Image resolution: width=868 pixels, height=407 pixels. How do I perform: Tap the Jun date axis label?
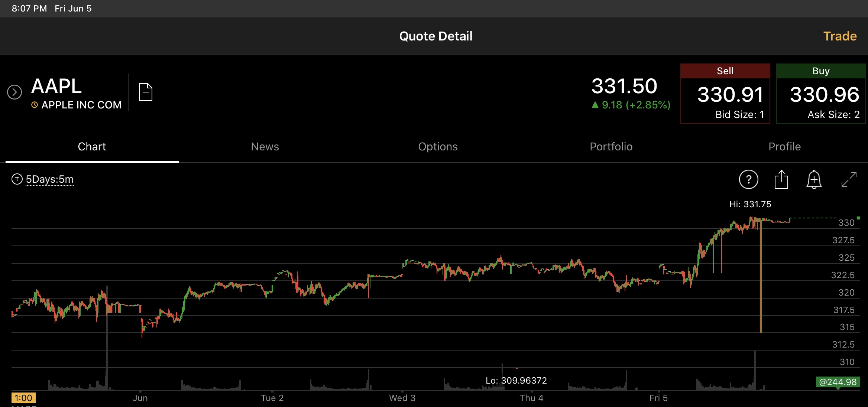click(140, 398)
